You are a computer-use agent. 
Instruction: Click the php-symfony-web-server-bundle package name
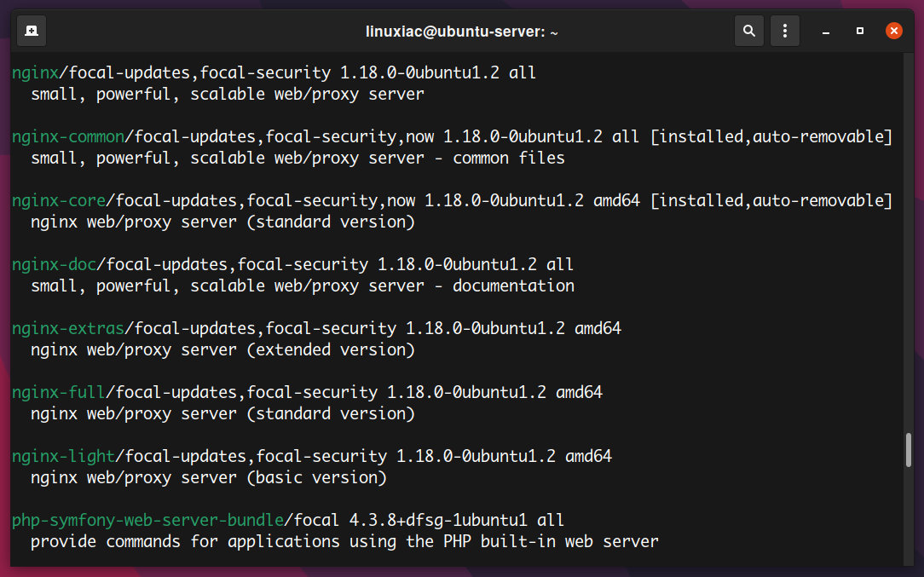coord(148,521)
